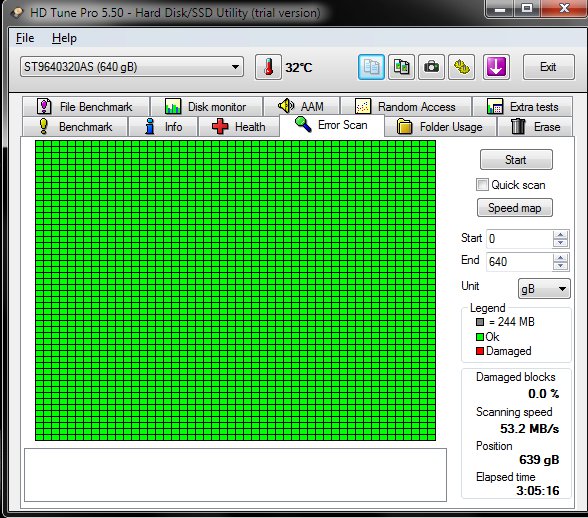Save screenshot with camera icon
Image resolution: width=588 pixels, height=518 pixels.
coord(431,67)
